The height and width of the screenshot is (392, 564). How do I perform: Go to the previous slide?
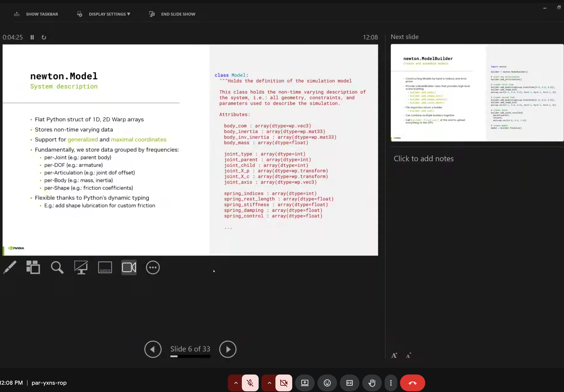(153, 349)
